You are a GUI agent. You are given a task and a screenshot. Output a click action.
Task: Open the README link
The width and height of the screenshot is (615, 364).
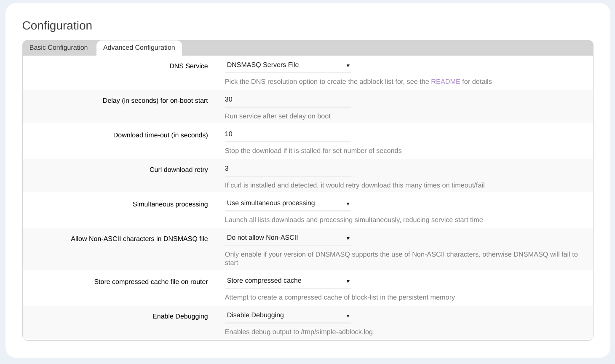point(446,82)
